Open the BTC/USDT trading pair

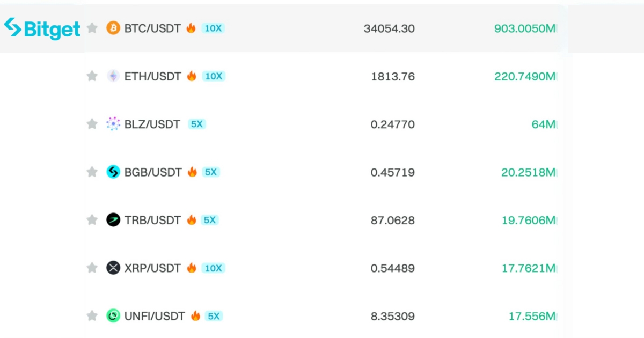tap(152, 28)
